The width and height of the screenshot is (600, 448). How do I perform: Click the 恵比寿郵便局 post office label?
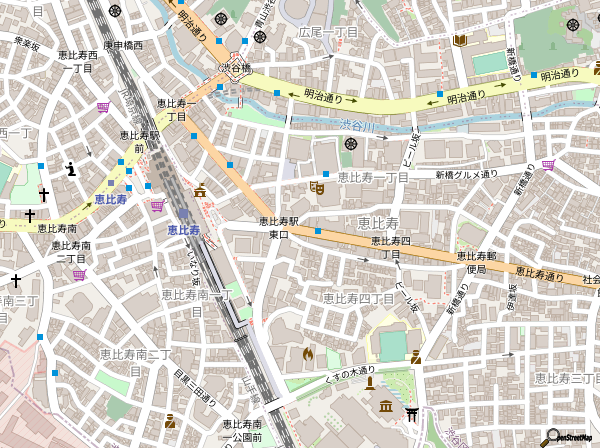[476, 262]
